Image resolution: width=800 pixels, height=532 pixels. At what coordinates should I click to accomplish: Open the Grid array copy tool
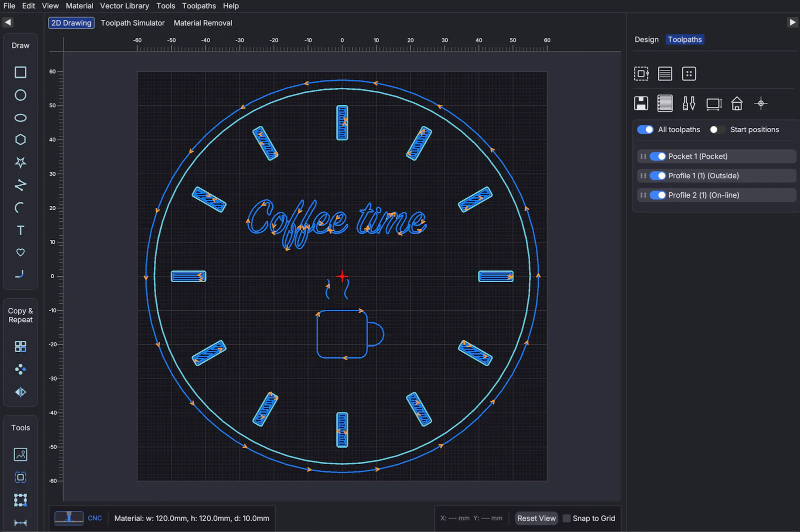point(20,347)
